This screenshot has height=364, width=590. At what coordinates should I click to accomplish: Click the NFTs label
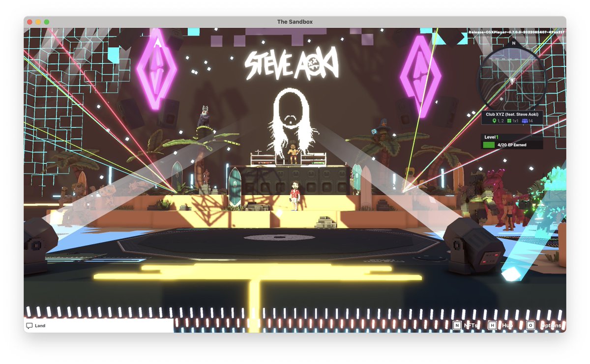(x=471, y=325)
